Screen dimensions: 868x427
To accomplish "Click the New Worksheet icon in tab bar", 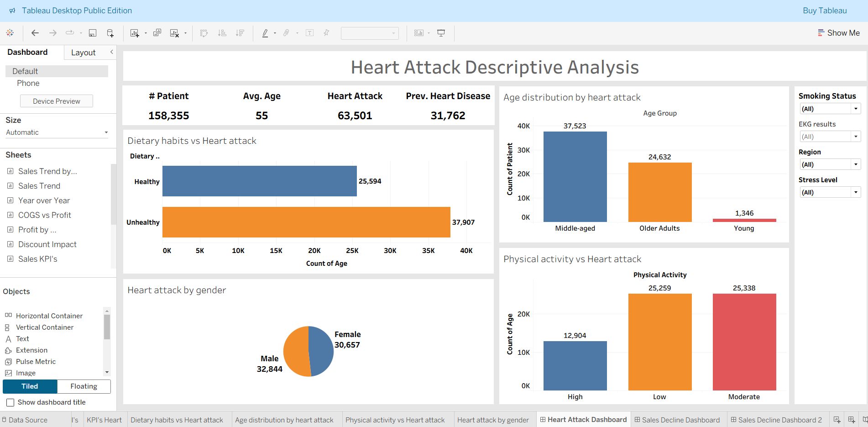I will [x=837, y=420].
